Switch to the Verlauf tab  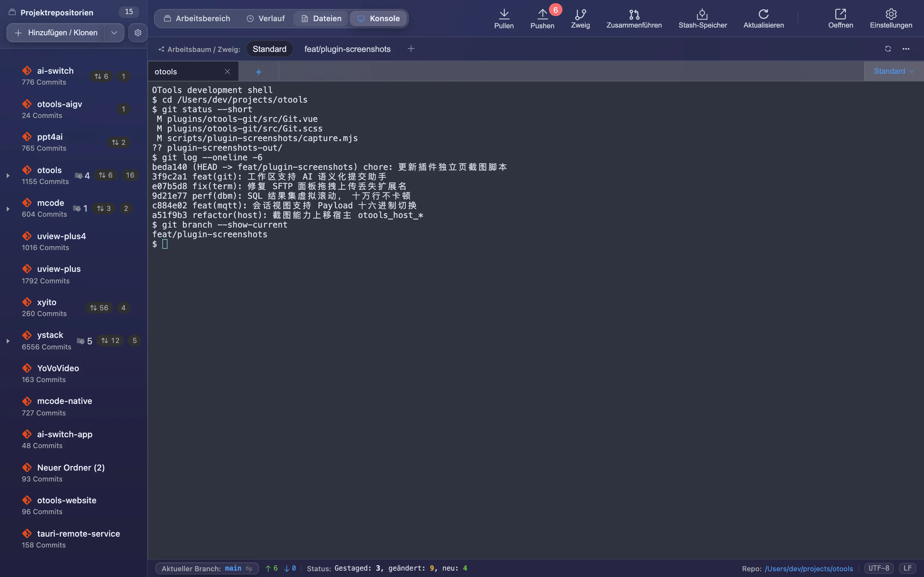pos(266,18)
